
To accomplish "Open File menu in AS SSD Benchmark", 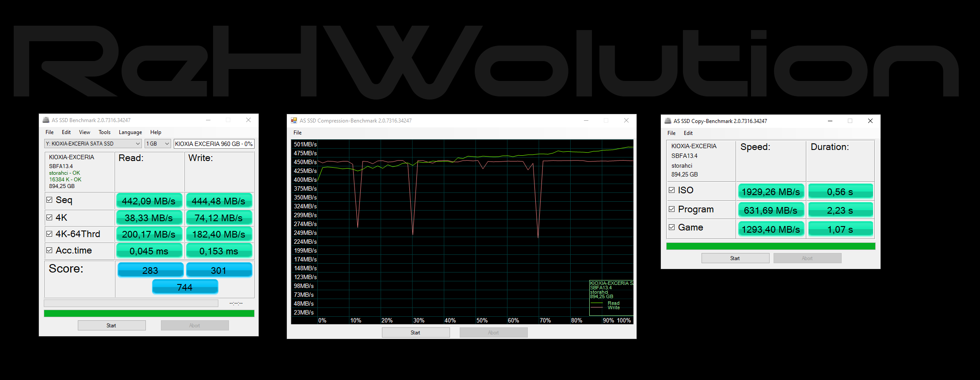I will pyautogui.click(x=50, y=132).
